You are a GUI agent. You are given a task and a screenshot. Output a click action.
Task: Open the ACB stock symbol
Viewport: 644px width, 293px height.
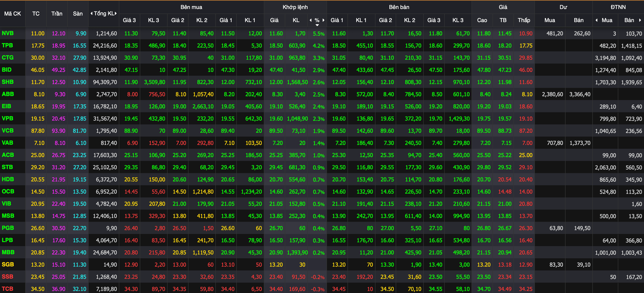tap(8, 155)
